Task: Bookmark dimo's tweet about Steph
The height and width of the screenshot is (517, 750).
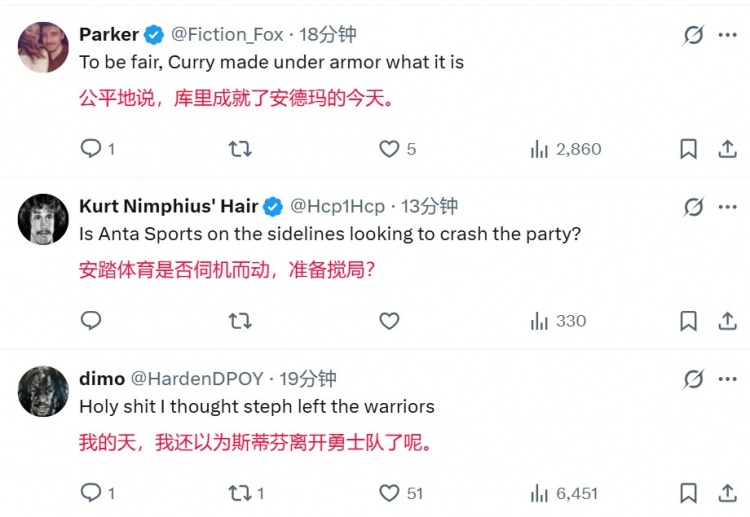Action: (x=688, y=493)
